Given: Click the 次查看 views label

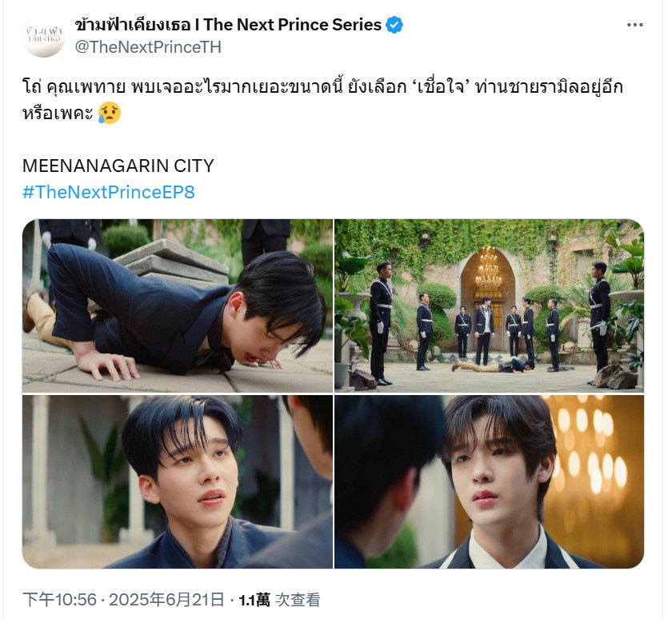Looking at the screenshot, I should pyautogui.click(x=298, y=600).
